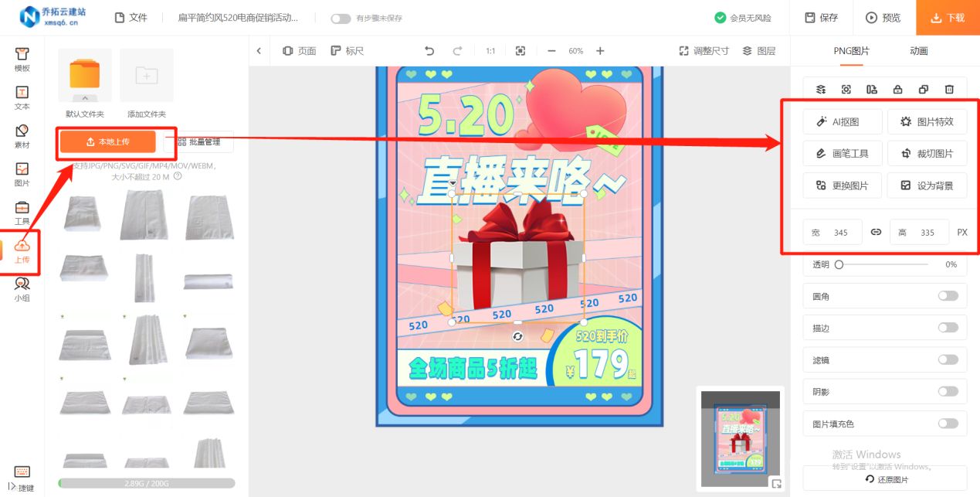Click 更换图片 to replace the image
This screenshot has width=980, height=497.
pyautogui.click(x=842, y=185)
